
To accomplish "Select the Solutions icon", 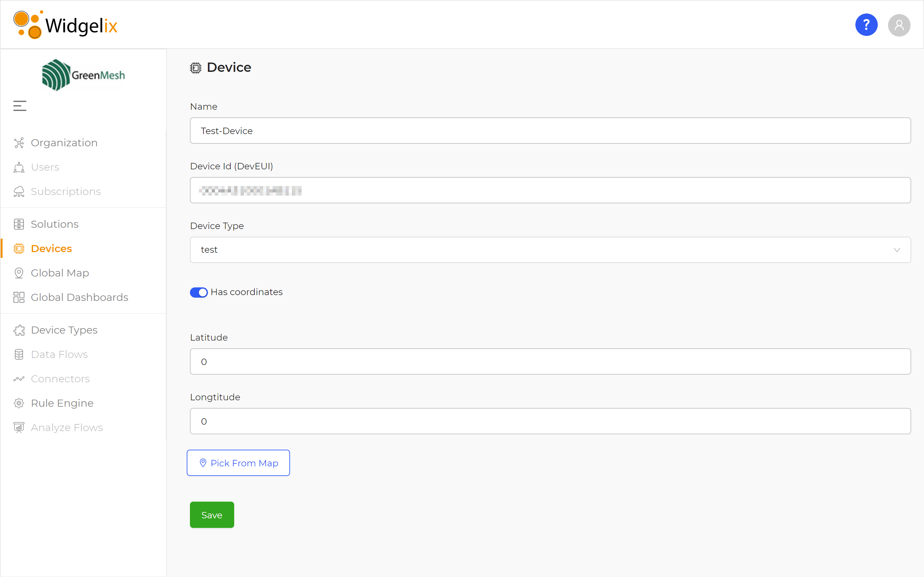I will tap(19, 224).
